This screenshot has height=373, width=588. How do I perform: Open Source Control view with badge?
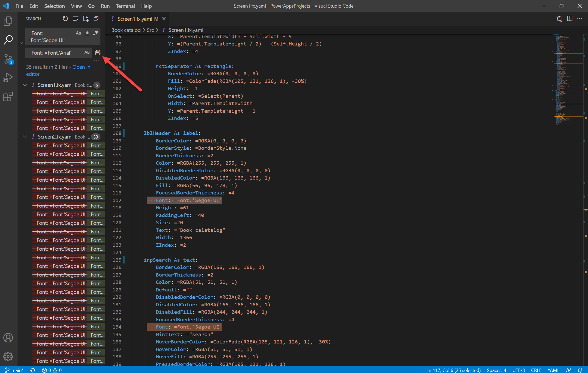coord(8,59)
